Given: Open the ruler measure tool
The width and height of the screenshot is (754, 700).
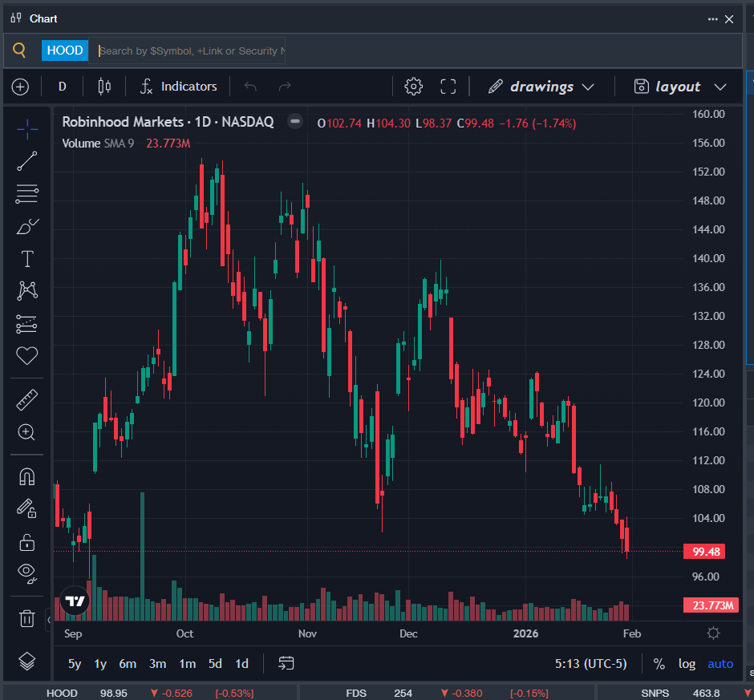Looking at the screenshot, I should tap(27, 399).
